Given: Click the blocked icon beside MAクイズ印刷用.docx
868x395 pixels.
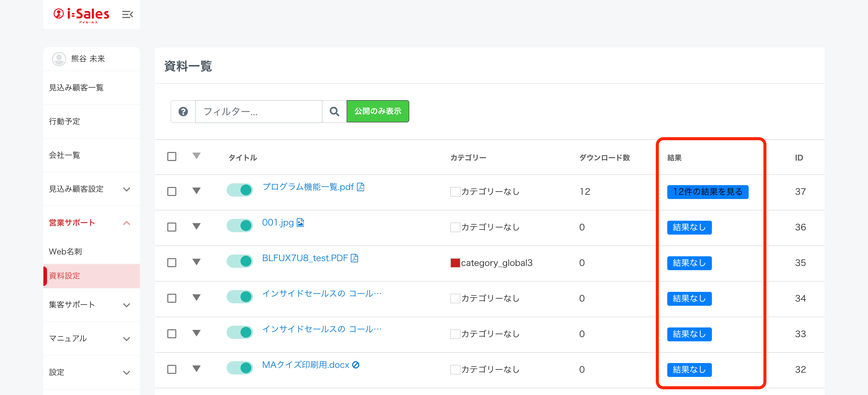Looking at the screenshot, I should (x=356, y=365).
